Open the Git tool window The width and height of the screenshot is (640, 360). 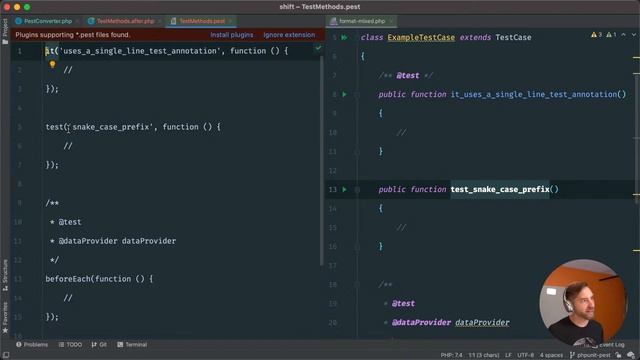click(x=99, y=344)
